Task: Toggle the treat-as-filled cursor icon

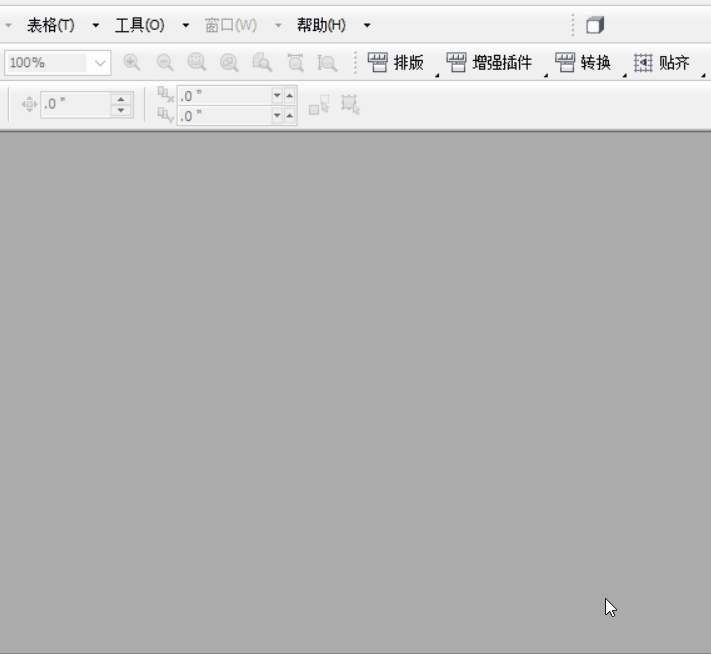Action: coord(318,104)
